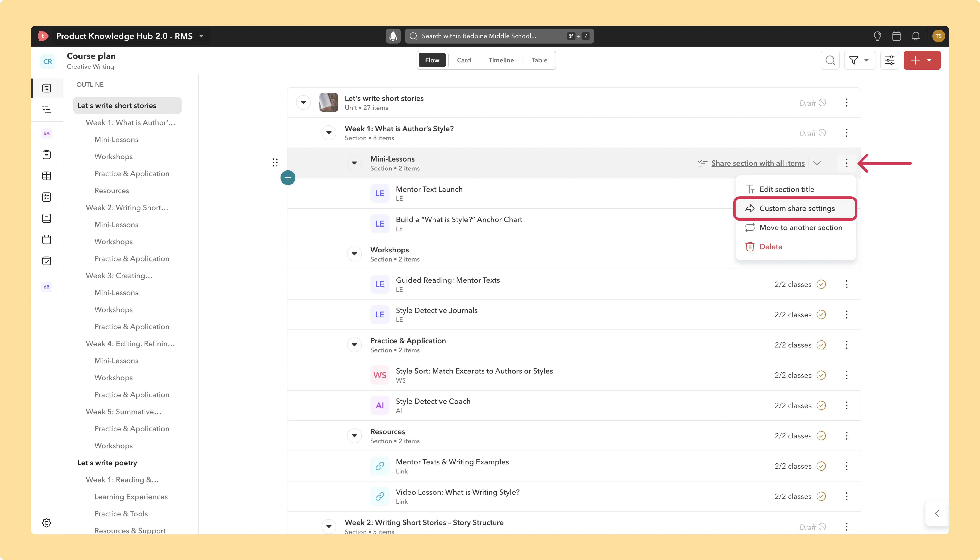The width and height of the screenshot is (980, 560).
Task: Open the grid table sidebar icon
Action: point(47,176)
